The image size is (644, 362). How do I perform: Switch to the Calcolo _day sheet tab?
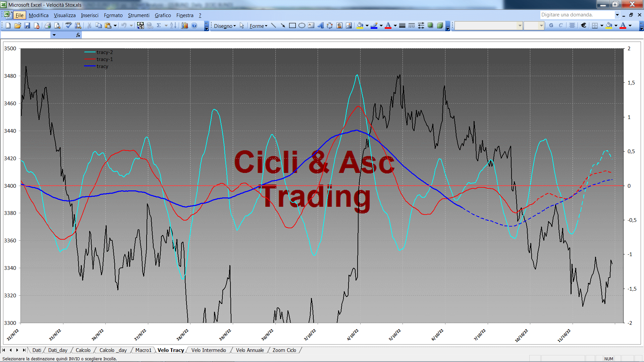(x=113, y=350)
